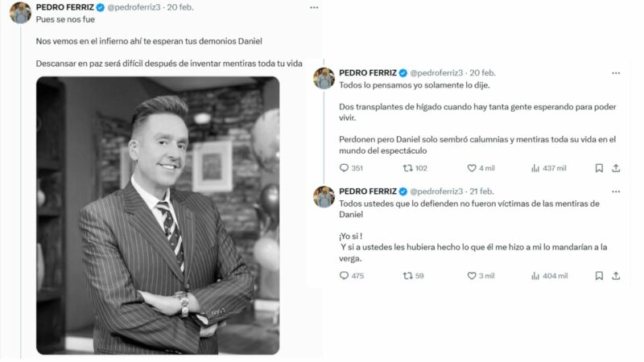Open more options menu on the 21 feb. tweet

pyautogui.click(x=616, y=191)
